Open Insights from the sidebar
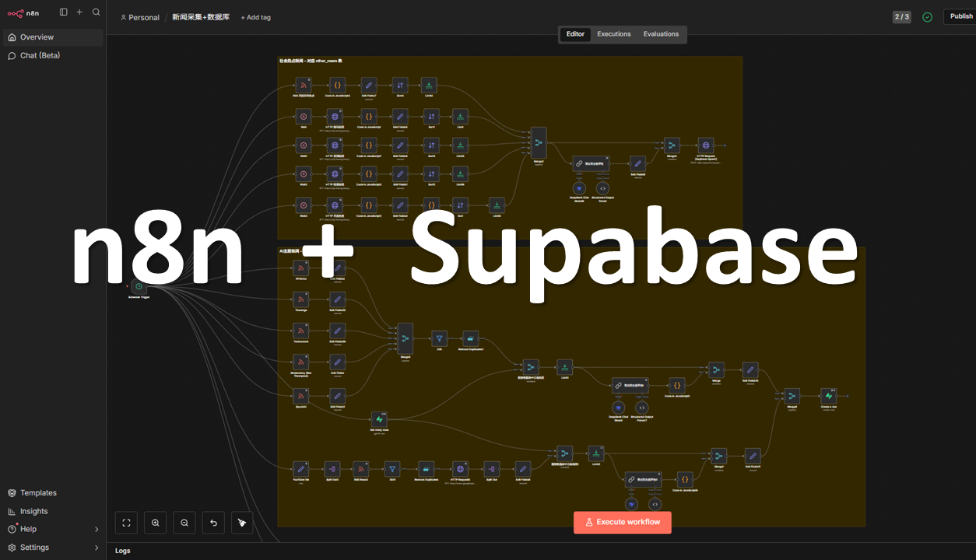Viewport: 976px width, 560px height. 53,511
